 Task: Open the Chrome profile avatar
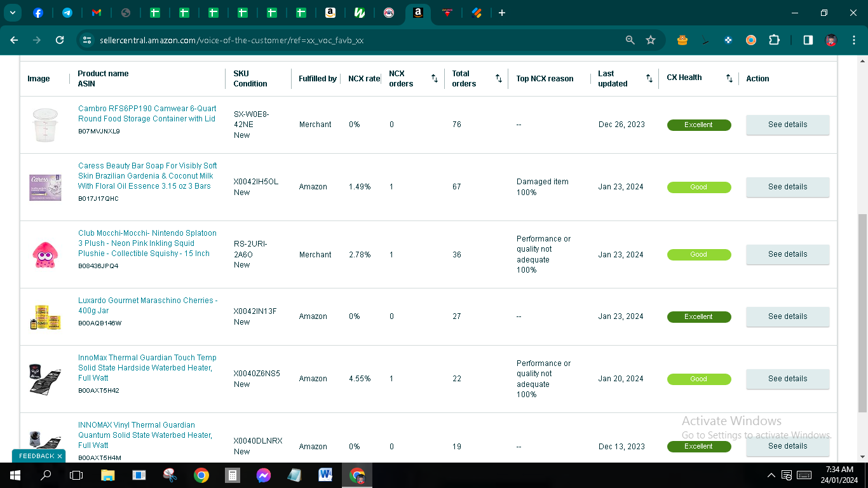(x=831, y=40)
